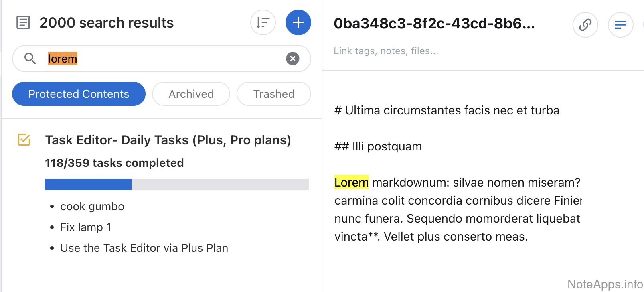Screen dimensions: 644x292
Task: Toggle the Protected Contents filter
Action: pos(79,94)
